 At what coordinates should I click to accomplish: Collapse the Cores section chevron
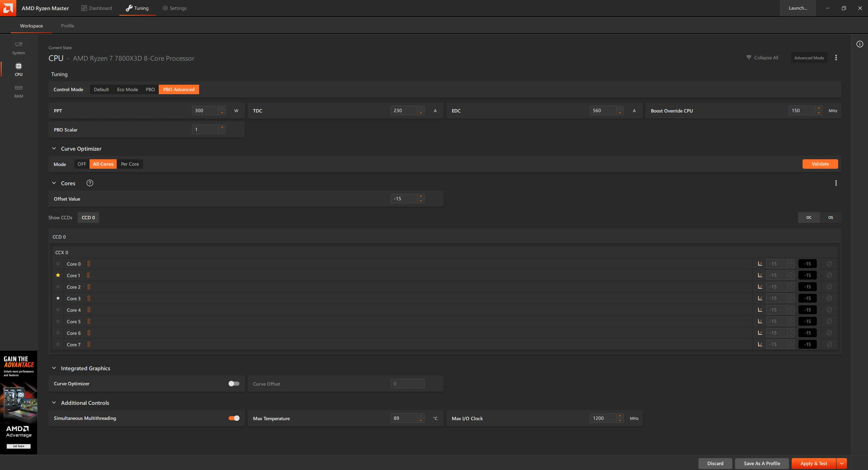coord(54,183)
